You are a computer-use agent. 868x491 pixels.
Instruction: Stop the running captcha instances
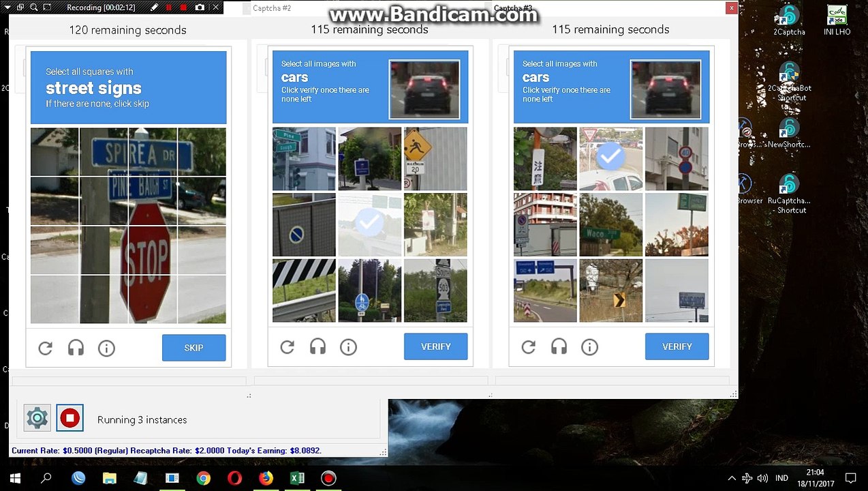[x=69, y=418]
